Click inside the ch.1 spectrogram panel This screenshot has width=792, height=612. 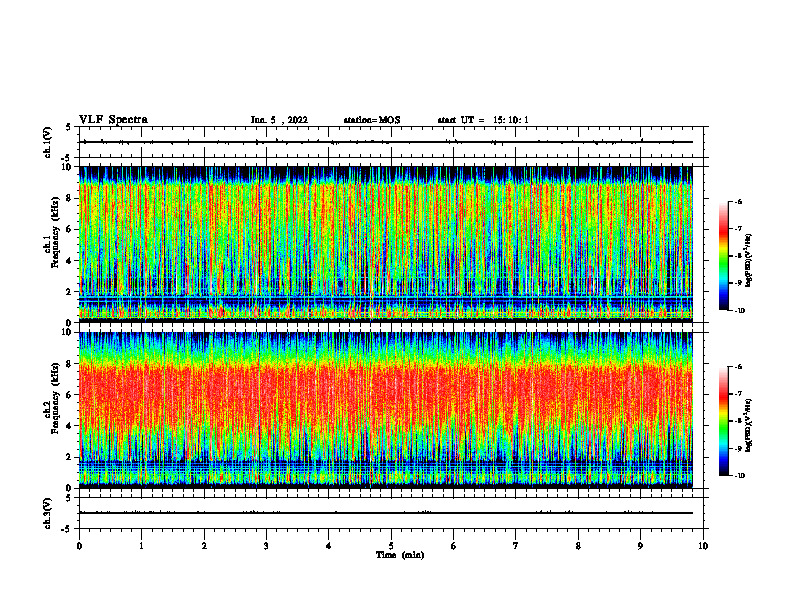(386, 244)
